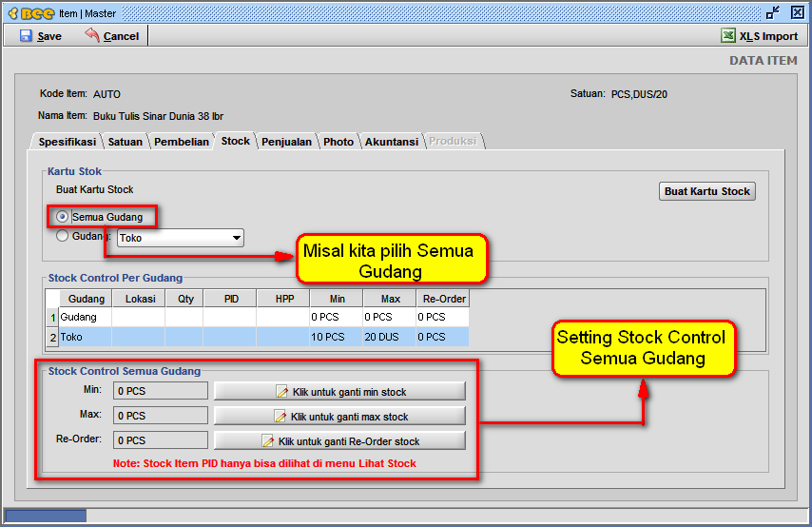
Task: Click the Cancel button label
Action: coord(121,36)
